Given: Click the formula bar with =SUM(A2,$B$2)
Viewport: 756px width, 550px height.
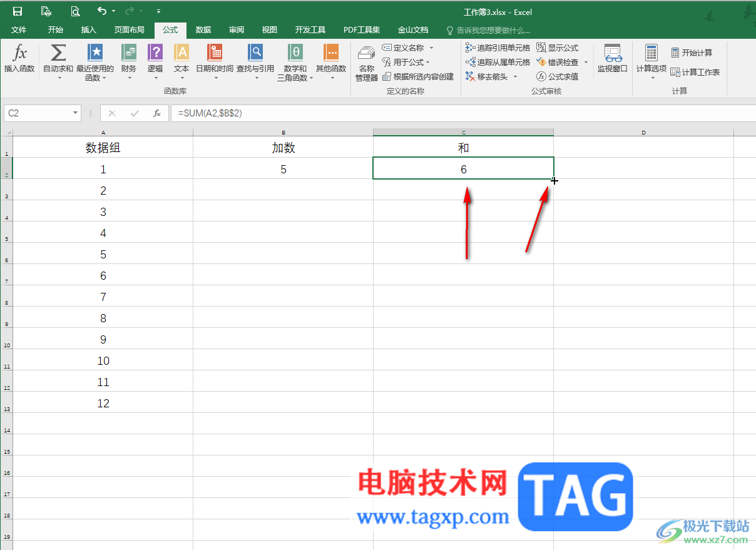Looking at the screenshot, I should point(463,113).
